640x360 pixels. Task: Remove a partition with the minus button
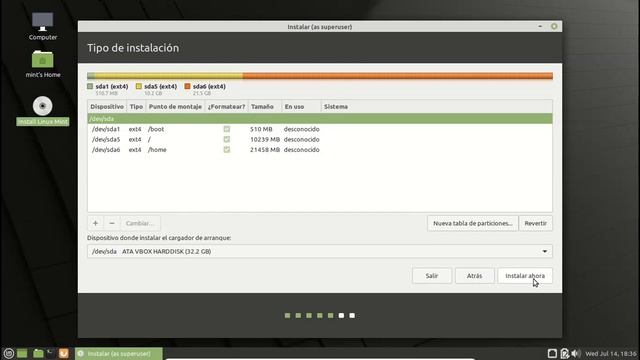click(112, 223)
